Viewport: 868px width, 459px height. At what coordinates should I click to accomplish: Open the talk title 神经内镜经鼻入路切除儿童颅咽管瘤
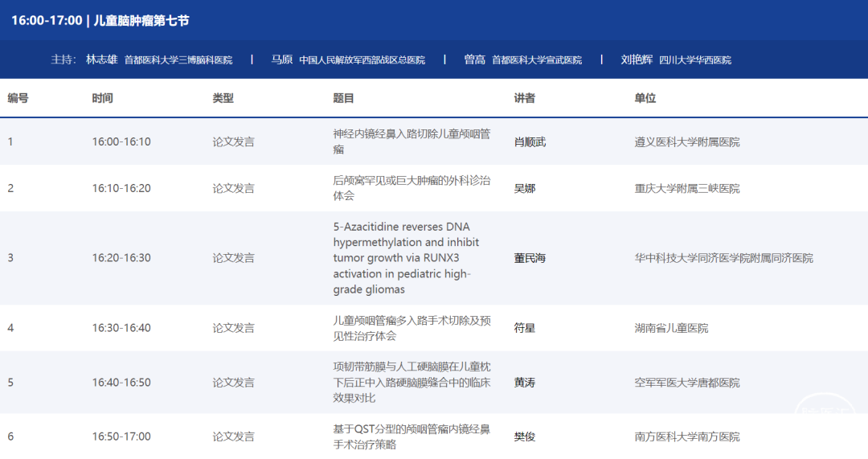411,141
